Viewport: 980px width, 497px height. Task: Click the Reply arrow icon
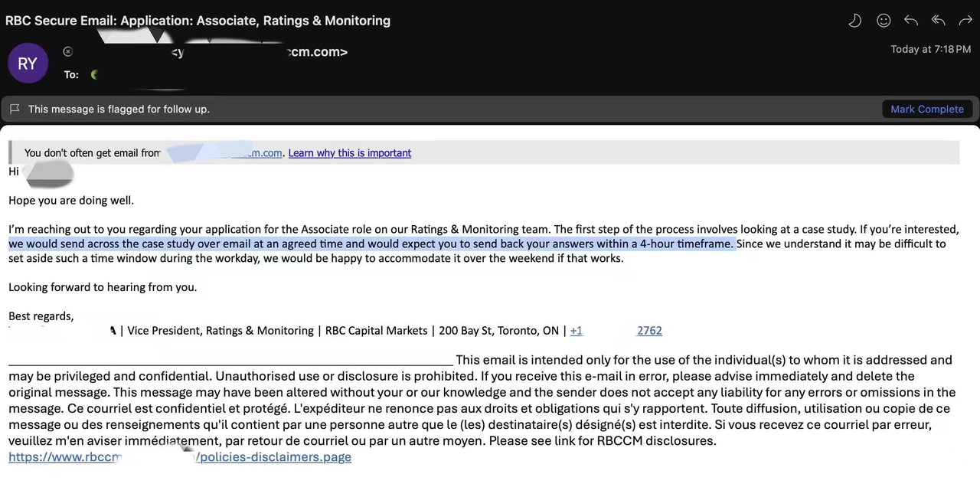(910, 21)
